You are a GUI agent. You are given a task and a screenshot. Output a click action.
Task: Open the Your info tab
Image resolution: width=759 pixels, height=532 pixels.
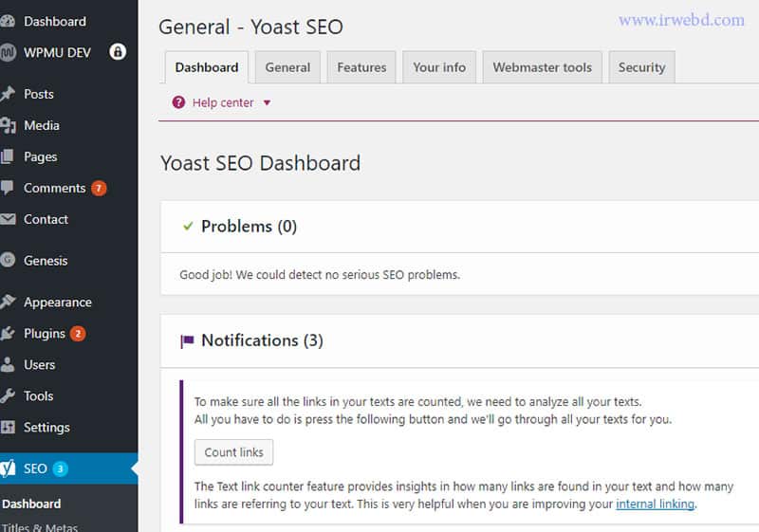pyautogui.click(x=439, y=67)
